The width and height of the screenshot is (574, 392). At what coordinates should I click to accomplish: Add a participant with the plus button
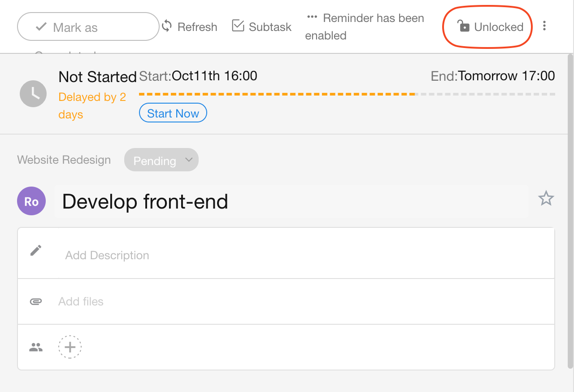(70, 347)
